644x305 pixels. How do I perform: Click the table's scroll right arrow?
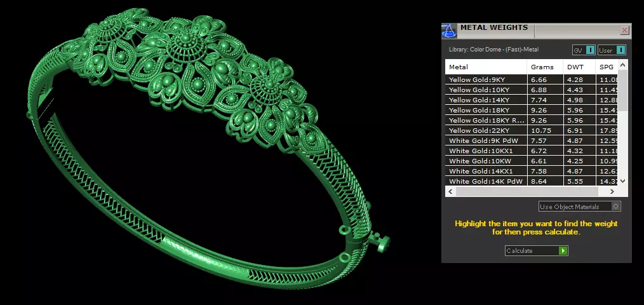point(612,191)
